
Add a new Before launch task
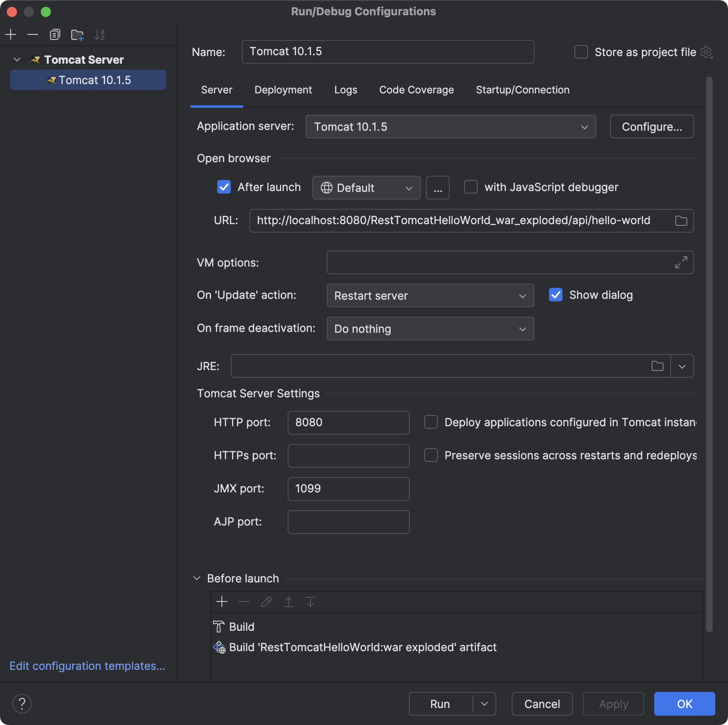pyautogui.click(x=222, y=601)
